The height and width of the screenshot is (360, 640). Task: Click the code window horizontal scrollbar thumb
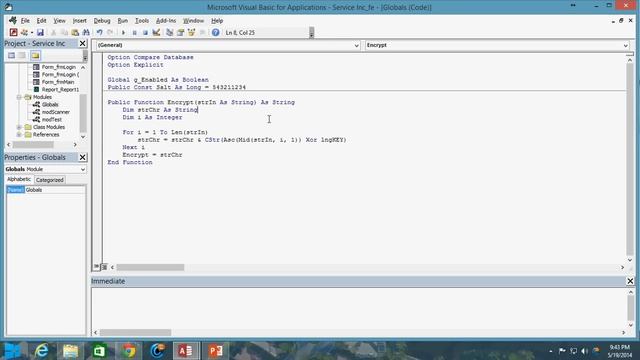150,267
